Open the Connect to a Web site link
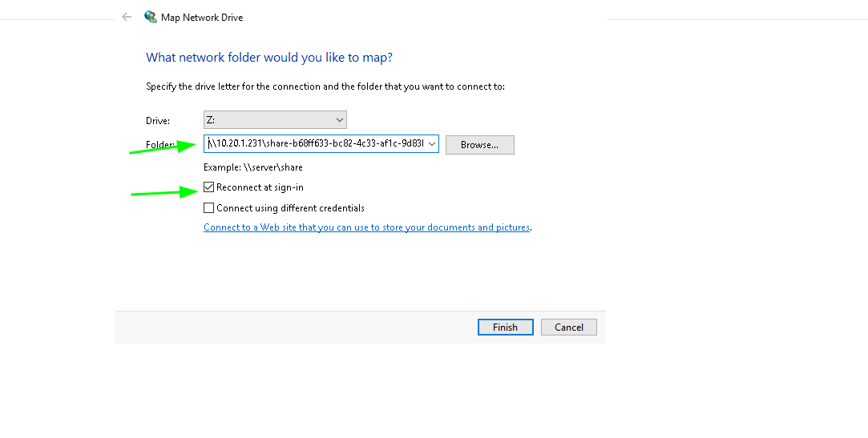Screen dimensions: 868x438 (366, 227)
